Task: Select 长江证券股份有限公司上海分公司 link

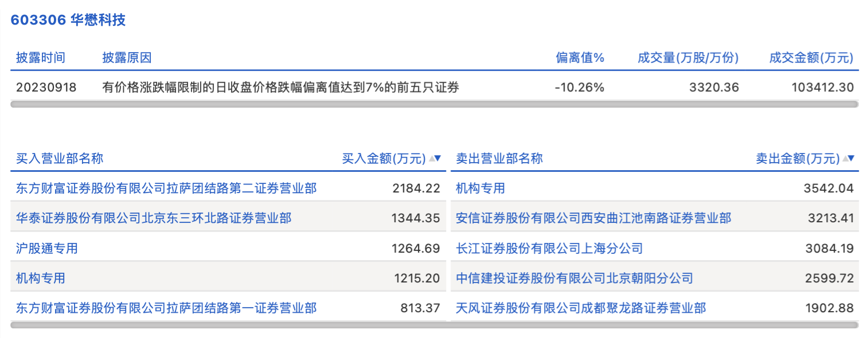Action: pos(549,249)
